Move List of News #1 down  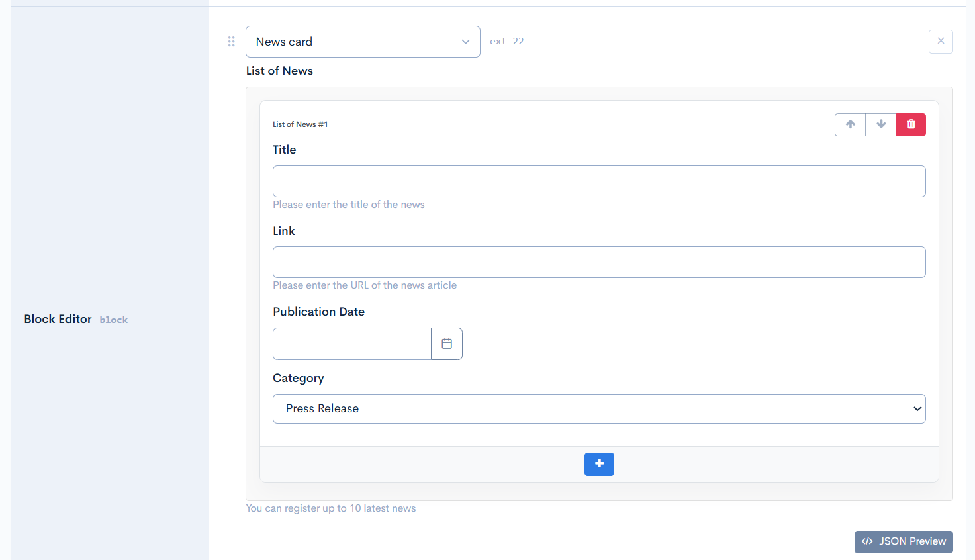(x=881, y=124)
